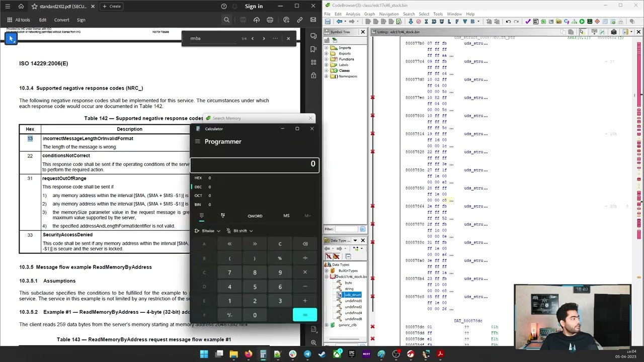644x362 pixels.
Task: Click the cloud upload icon in Acrobat
Action: point(257,20)
